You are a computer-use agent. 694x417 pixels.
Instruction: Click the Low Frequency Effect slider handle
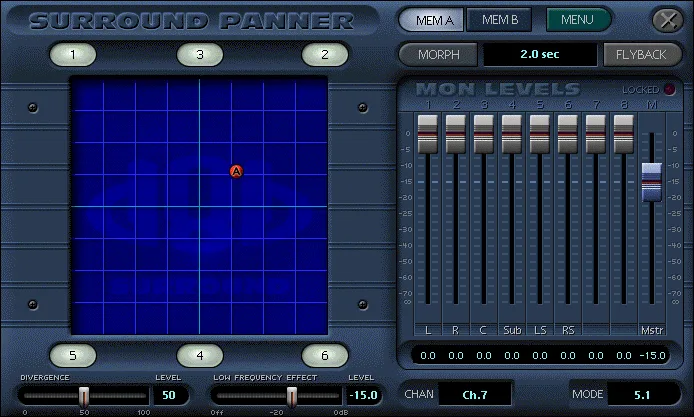point(292,397)
